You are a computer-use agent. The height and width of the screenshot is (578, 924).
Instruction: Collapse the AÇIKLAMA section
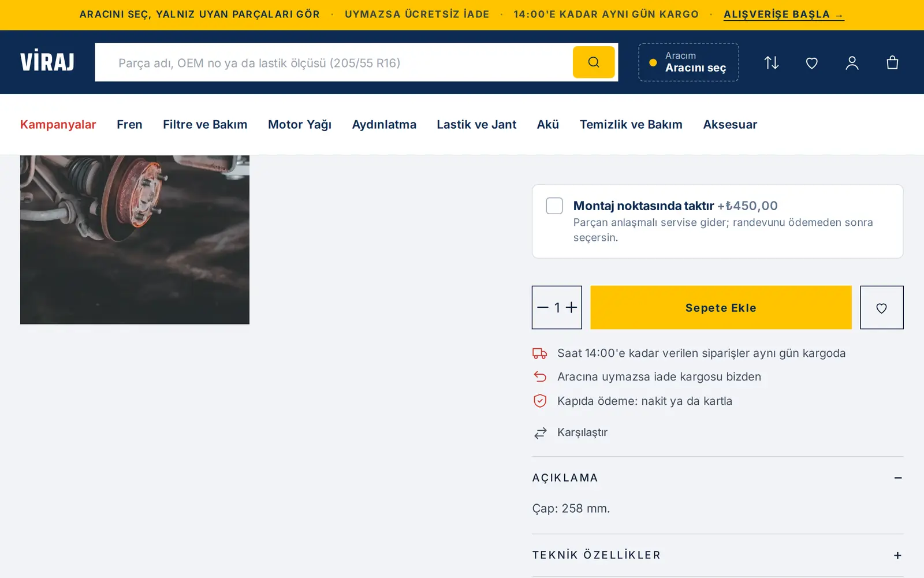pos(718,478)
